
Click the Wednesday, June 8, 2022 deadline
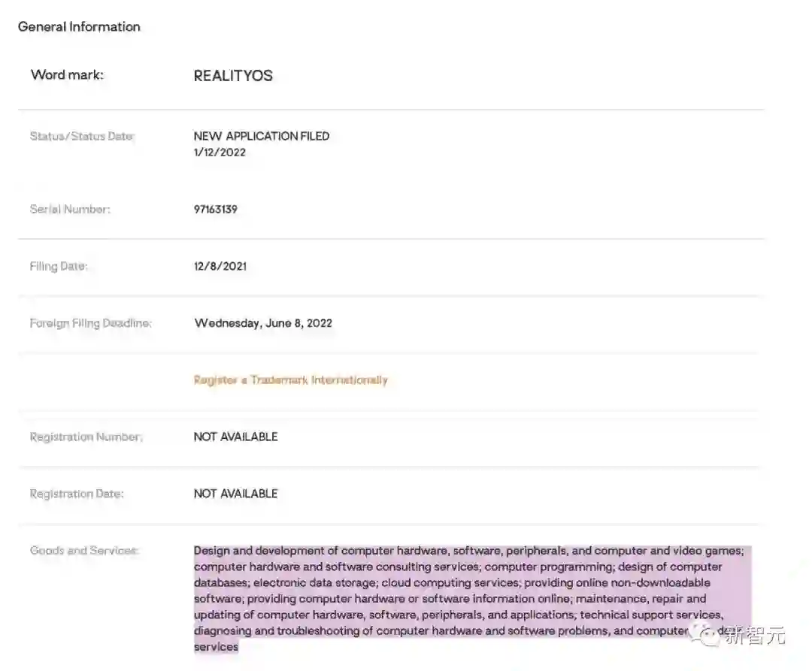click(263, 323)
